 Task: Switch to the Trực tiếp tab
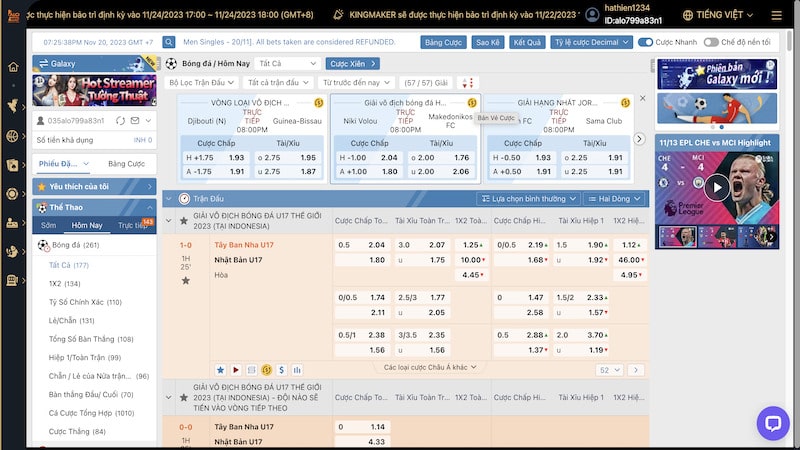point(132,226)
